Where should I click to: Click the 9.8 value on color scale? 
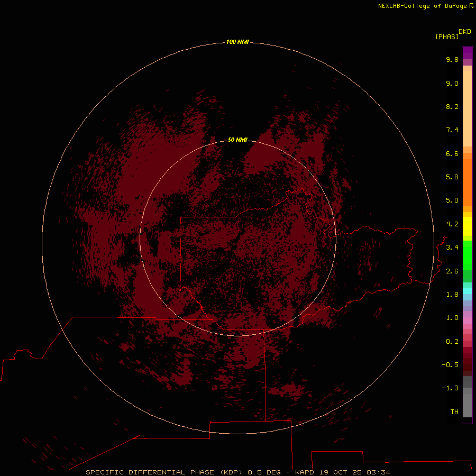click(x=452, y=59)
